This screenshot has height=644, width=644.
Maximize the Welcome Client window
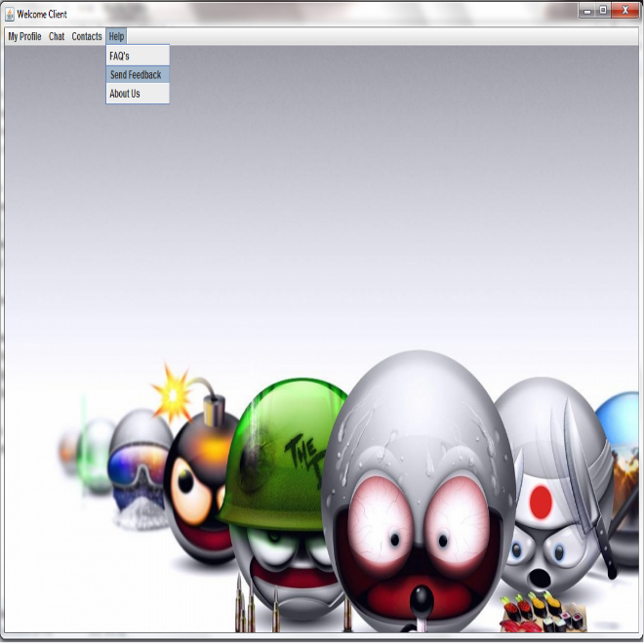[x=603, y=11]
